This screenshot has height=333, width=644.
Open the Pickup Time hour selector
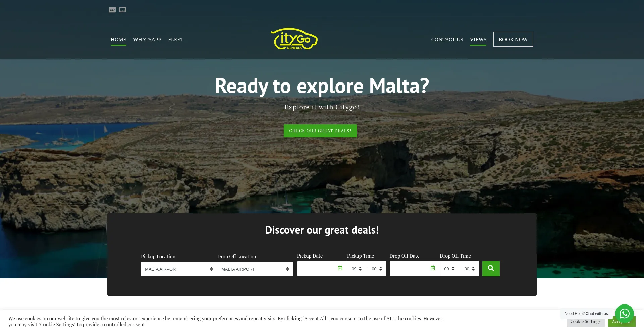pos(357,269)
